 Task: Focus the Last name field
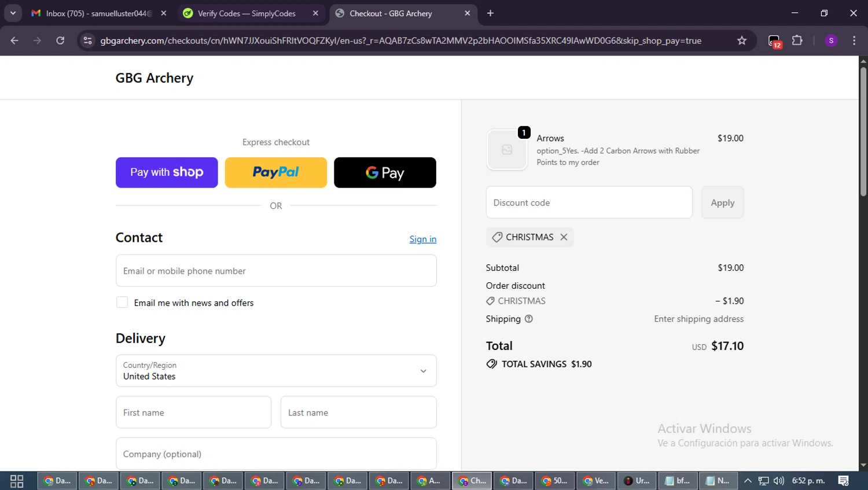[x=359, y=412]
